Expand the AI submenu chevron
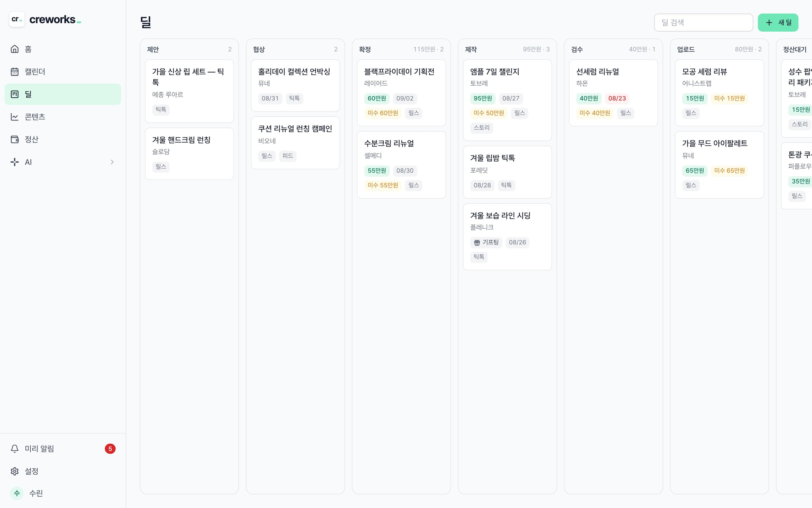 (112, 162)
